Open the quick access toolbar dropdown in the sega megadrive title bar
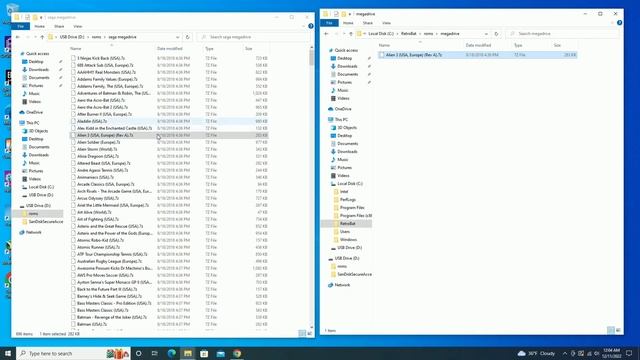The height and width of the screenshot is (360, 640). point(41,18)
